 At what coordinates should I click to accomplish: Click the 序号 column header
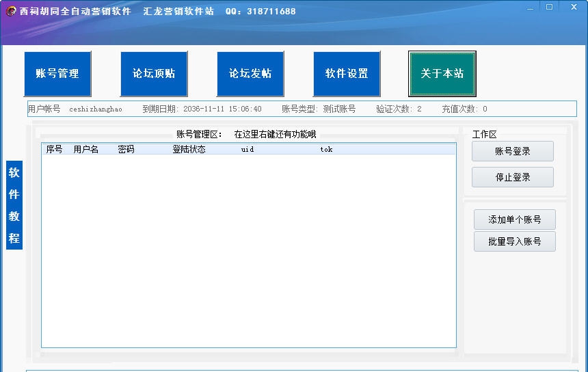(55, 149)
